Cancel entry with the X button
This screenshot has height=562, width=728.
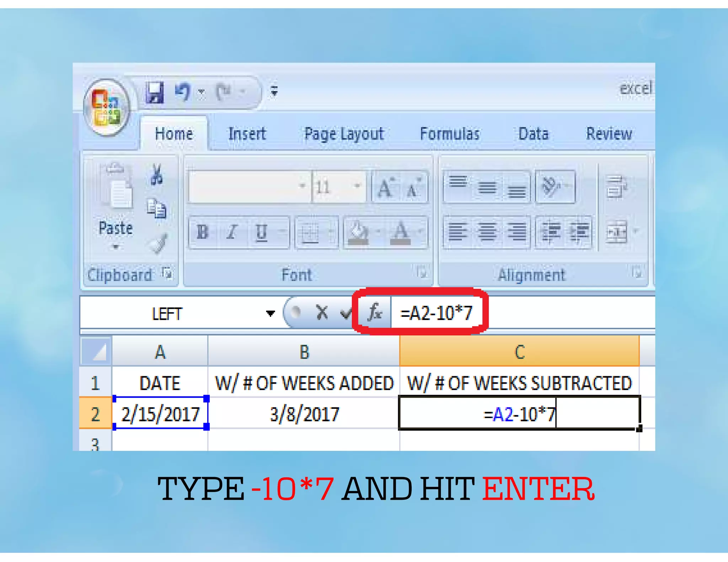[322, 313]
